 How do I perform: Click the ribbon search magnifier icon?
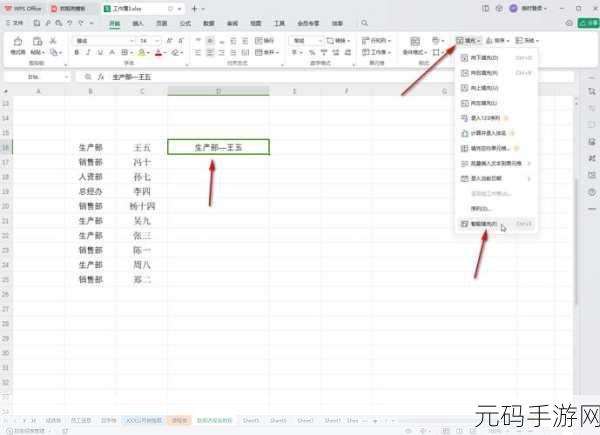click(x=364, y=23)
